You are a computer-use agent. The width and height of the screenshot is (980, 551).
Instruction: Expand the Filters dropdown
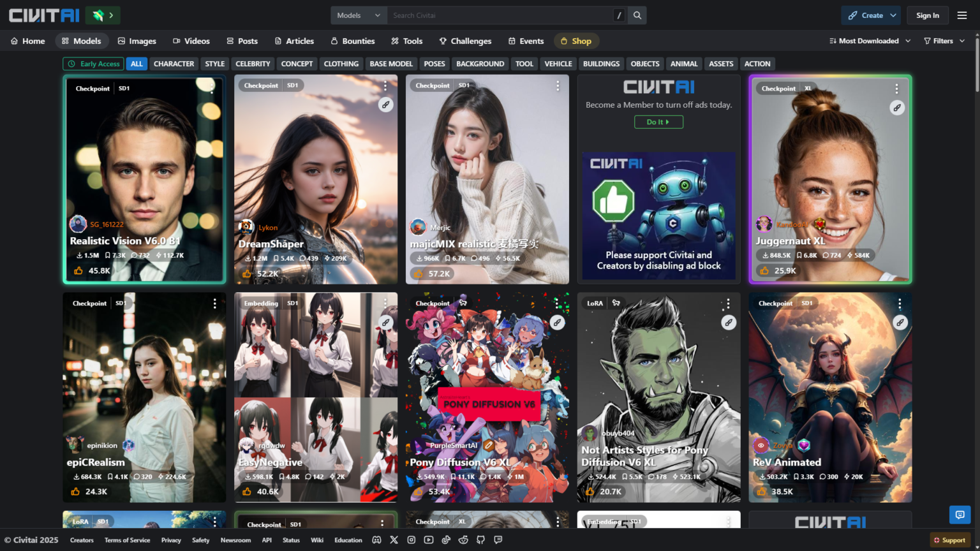pos(944,41)
